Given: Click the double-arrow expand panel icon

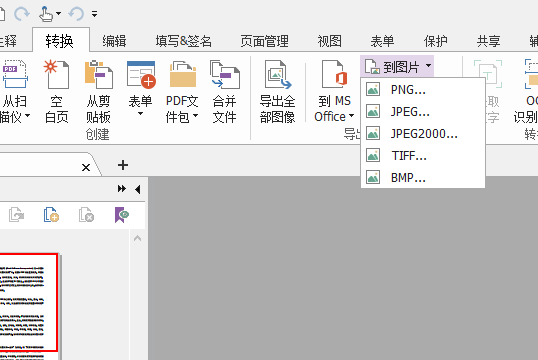Looking at the screenshot, I should pyautogui.click(x=121, y=189).
